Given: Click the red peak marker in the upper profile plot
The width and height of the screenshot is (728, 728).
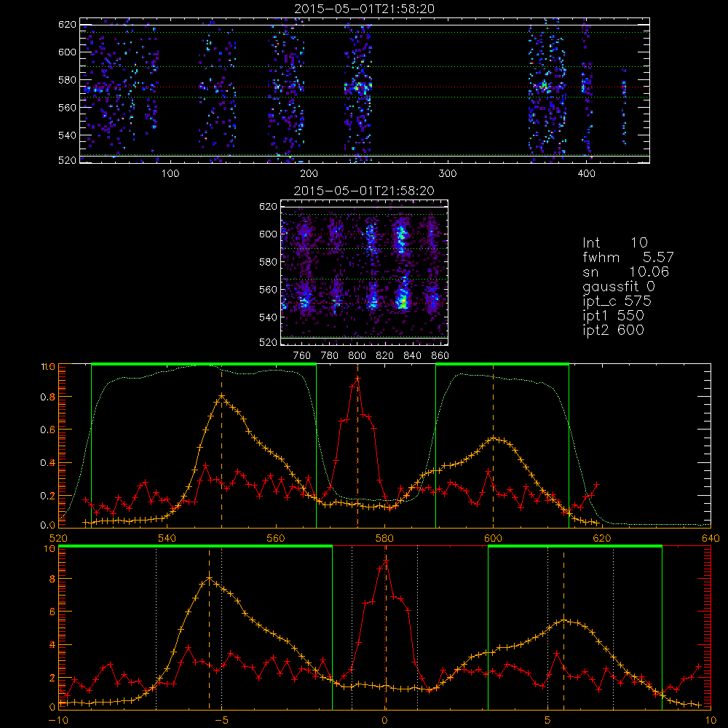Looking at the screenshot, I should pyautogui.click(x=357, y=379).
